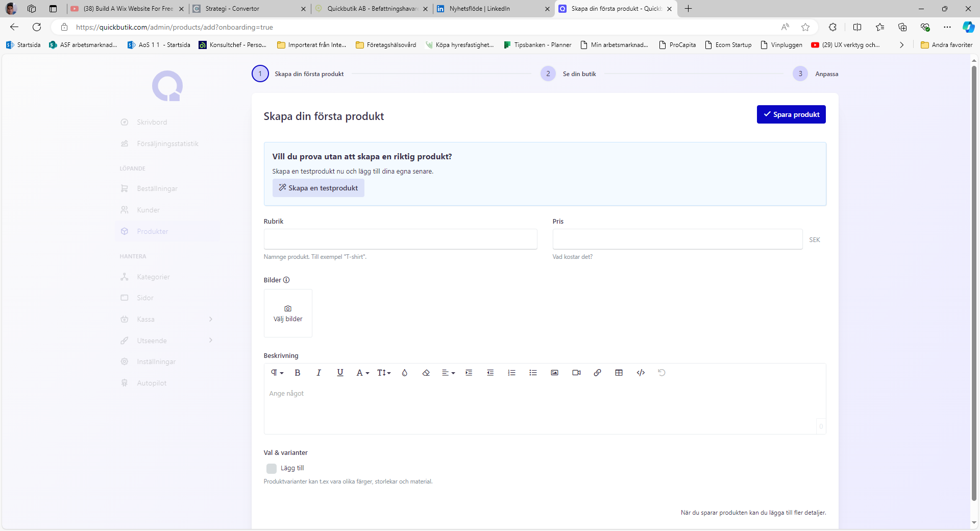
Task: Open Produkter in the sidebar
Action: click(152, 231)
